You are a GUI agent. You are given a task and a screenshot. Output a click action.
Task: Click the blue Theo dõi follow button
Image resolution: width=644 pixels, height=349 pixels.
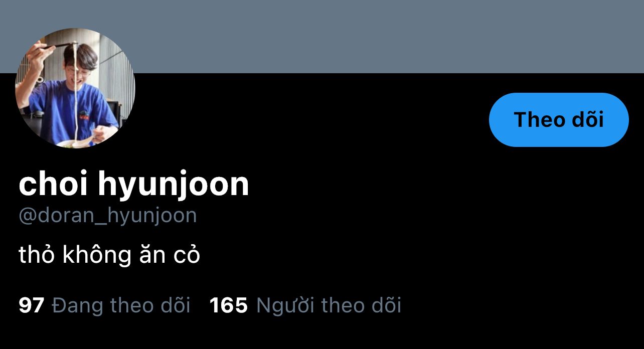558,120
